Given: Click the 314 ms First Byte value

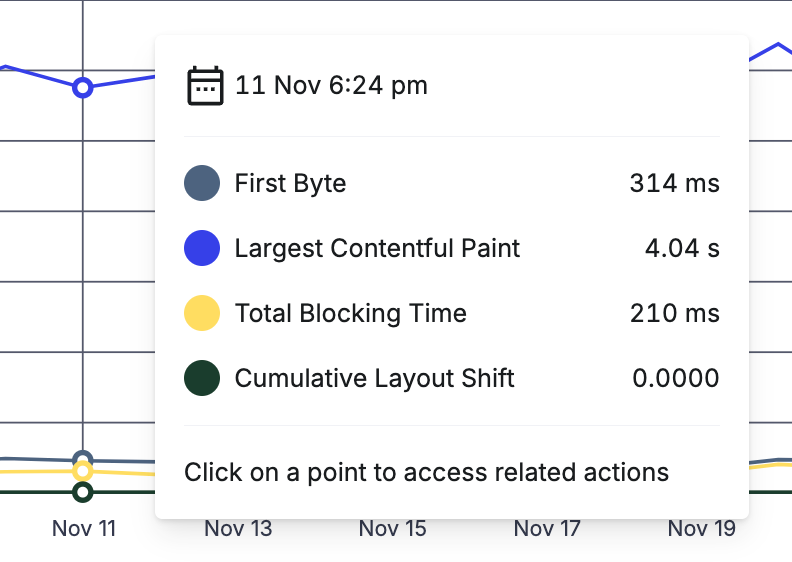Looking at the screenshot, I should (x=674, y=184).
